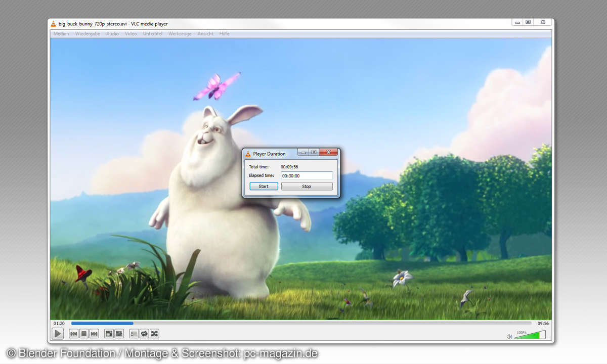
Task: Open the Hilfe menu
Action: pyautogui.click(x=224, y=34)
